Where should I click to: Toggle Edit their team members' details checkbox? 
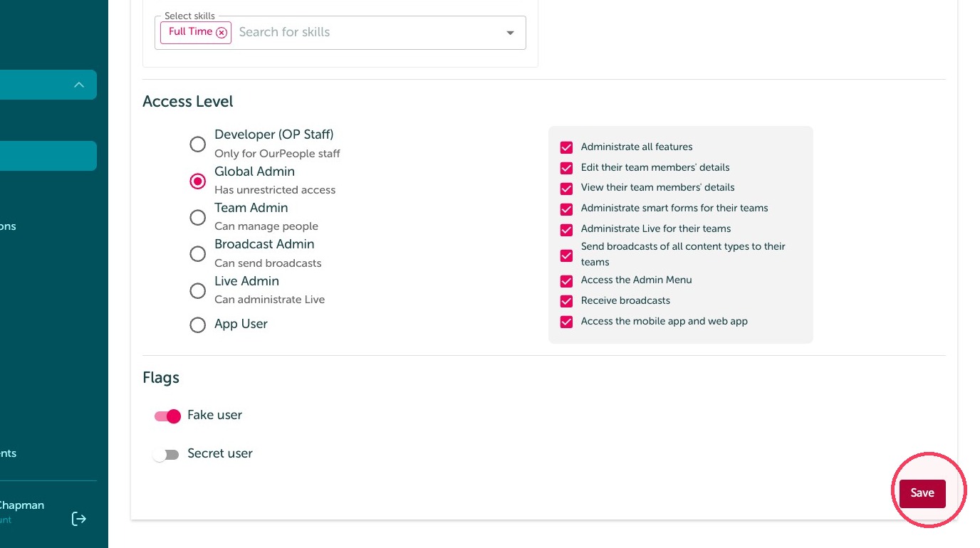point(566,168)
